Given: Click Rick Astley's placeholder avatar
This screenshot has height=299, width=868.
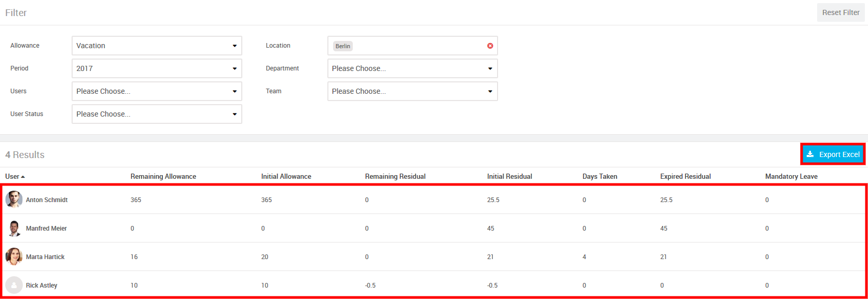Looking at the screenshot, I should (x=14, y=285).
